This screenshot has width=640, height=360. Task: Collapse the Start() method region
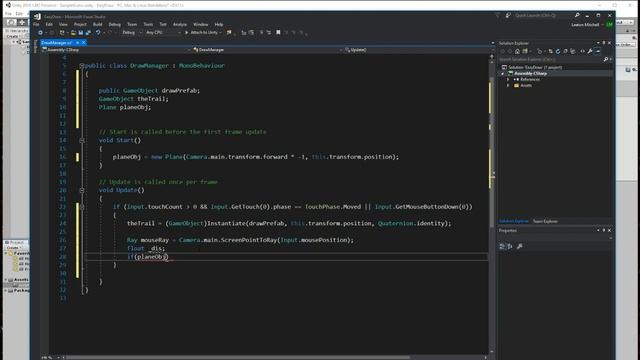tap(82, 140)
